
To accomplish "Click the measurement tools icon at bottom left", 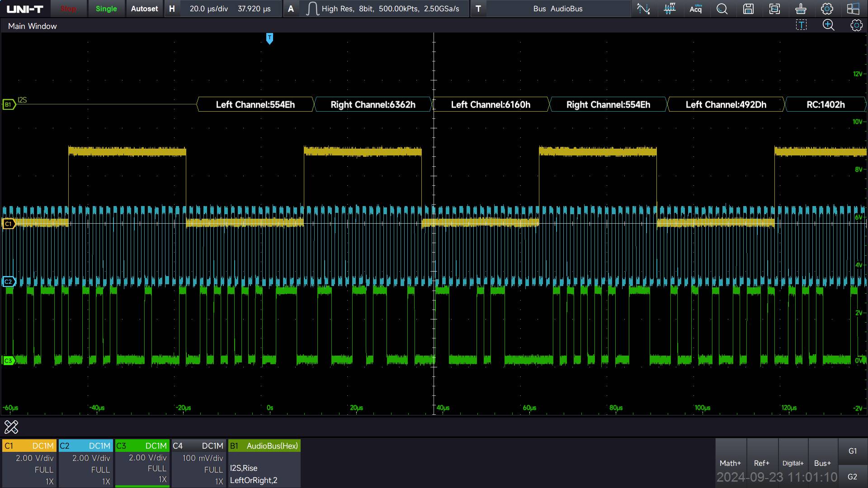I will (11, 427).
